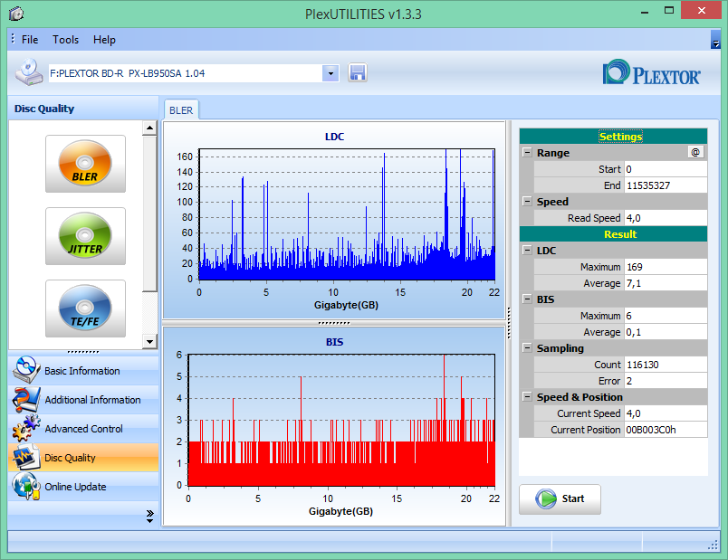Image resolution: width=728 pixels, height=560 pixels.
Task: Click the BIS Maximum value 6
Action: [666, 316]
